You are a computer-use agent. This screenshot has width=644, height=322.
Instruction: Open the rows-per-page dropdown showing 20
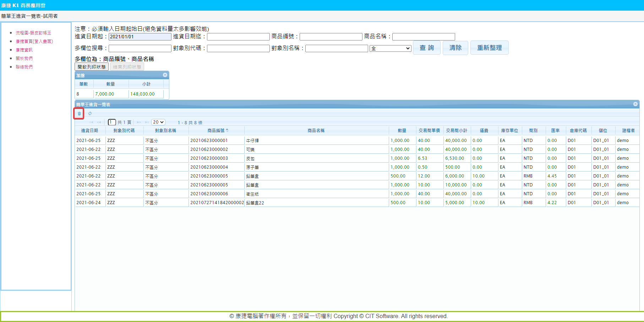click(158, 122)
